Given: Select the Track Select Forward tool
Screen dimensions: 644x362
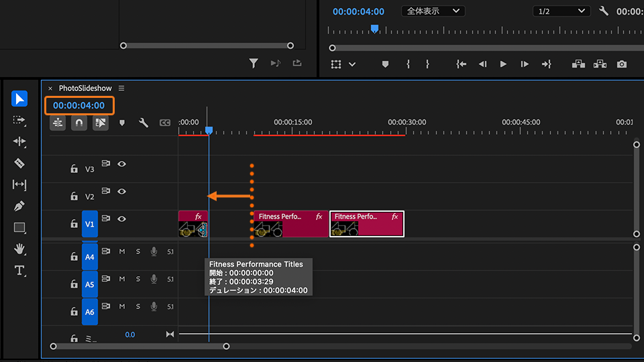Looking at the screenshot, I should click(19, 120).
